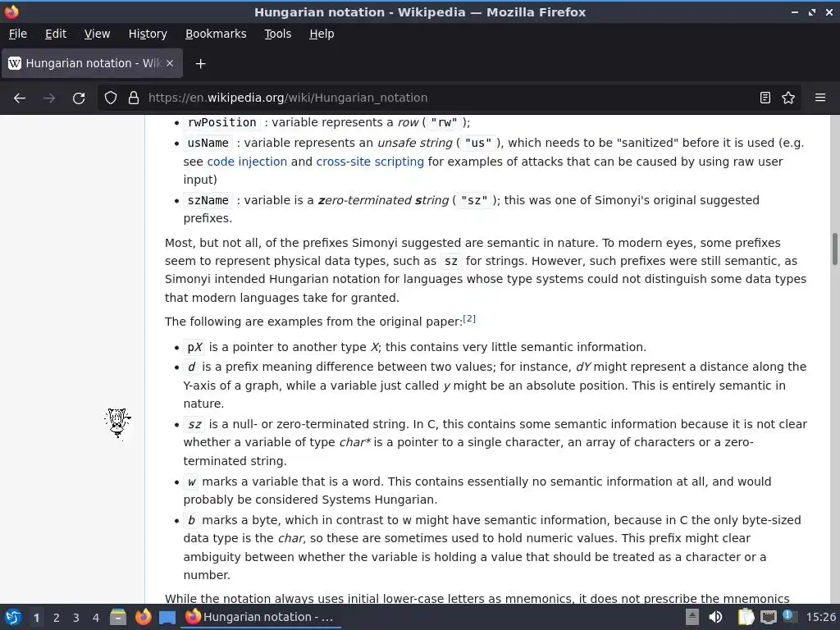Select the Hungarian notation browser tab

(92, 63)
